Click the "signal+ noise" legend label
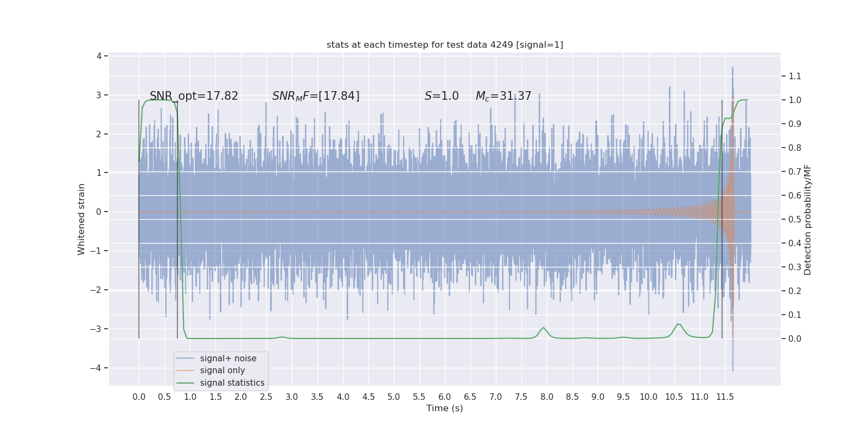Viewport: 868px width, 434px height. coord(228,358)
